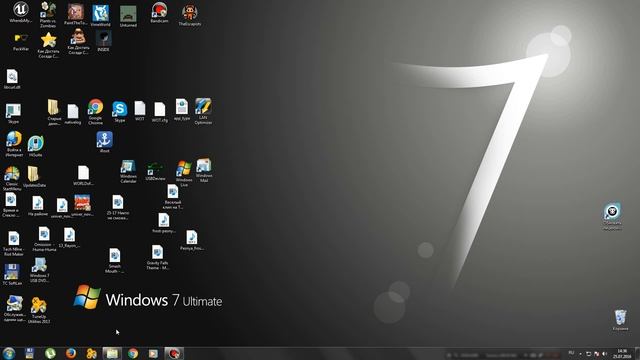
Task: Switch to Chrome on the taskbar
Action: click(x=133, y=353)
